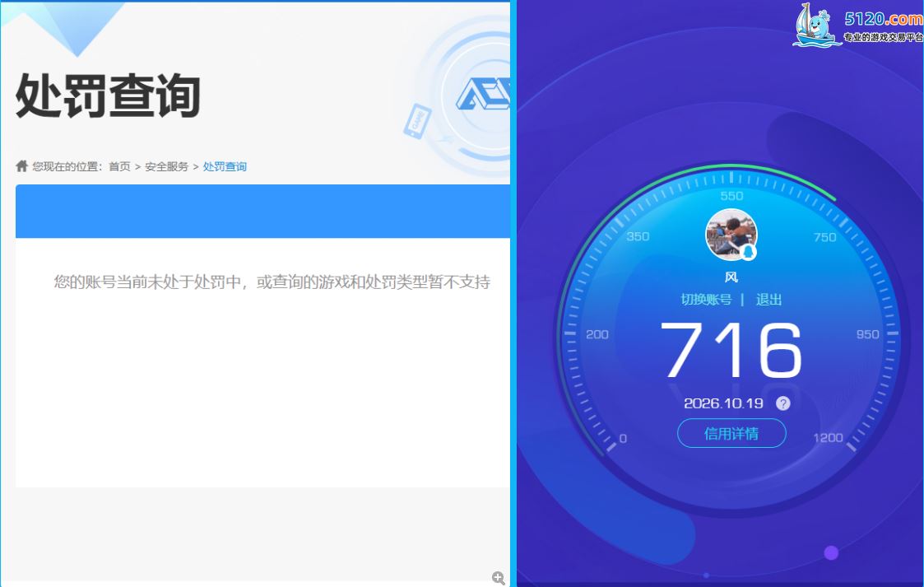Click 退出 to log out

tap(768, 300)
